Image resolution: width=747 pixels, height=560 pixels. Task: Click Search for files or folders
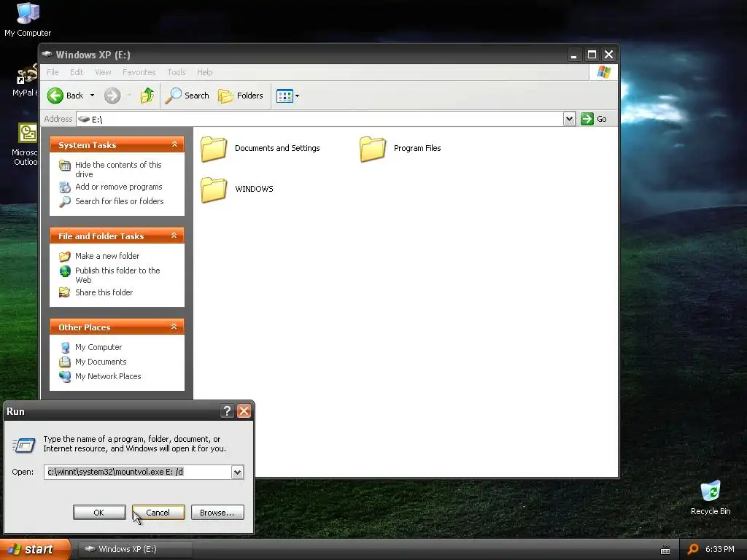click(x=119, y=201)
